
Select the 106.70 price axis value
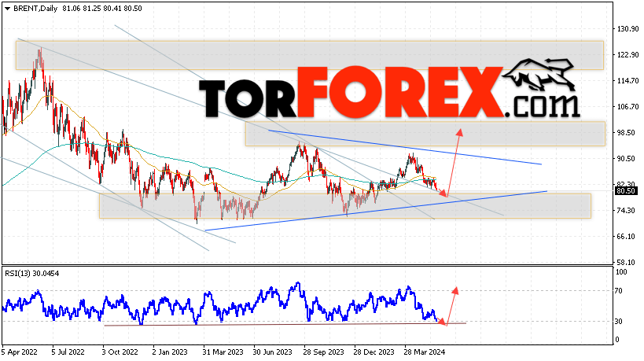click(x=627, y=107)
